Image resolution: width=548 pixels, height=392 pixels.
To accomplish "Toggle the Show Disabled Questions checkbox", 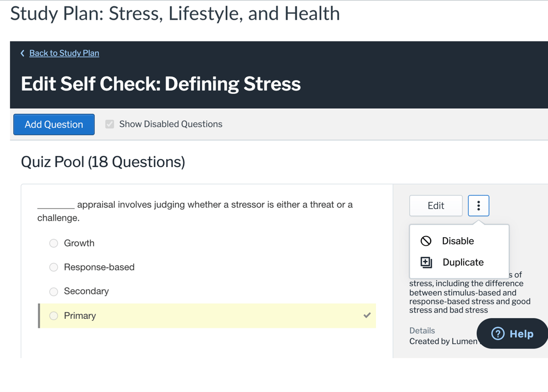I will (109, 124).
